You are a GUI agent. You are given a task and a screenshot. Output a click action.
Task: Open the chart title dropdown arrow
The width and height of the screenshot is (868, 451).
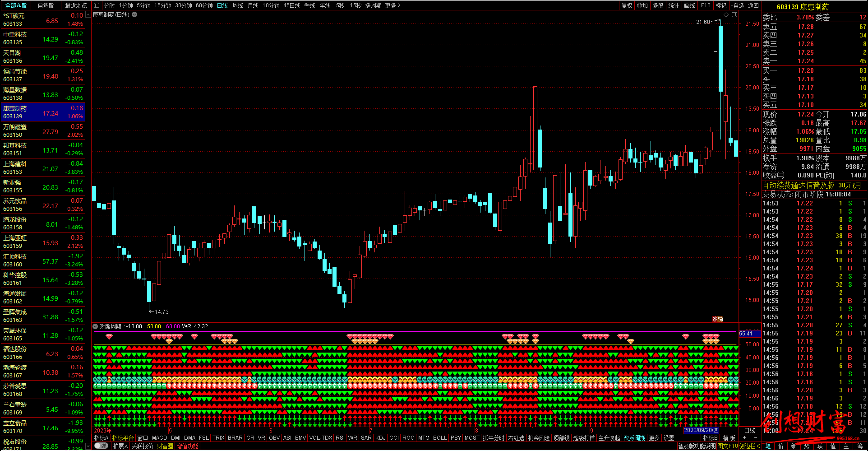click(x=134, y=14)
